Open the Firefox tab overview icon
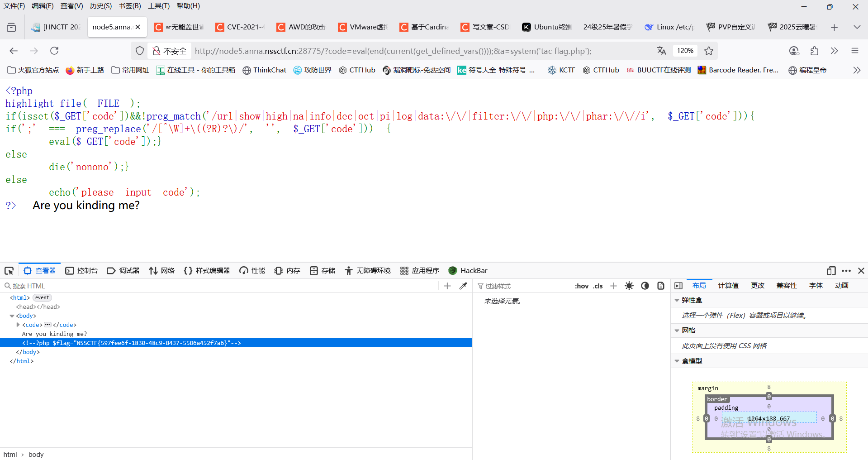Image resolution: width=868 pixels, height=460 pixels. click(11, 27)
